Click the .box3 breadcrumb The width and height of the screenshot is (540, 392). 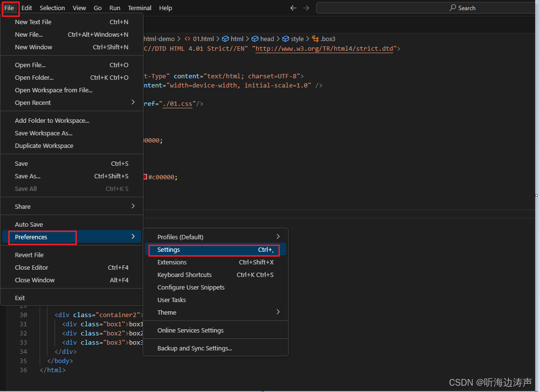pyautogui.click(x=323, y=39)
